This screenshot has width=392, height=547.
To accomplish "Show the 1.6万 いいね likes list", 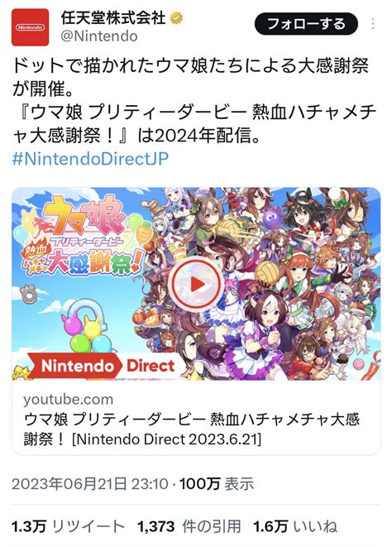I will pos(295,526).
